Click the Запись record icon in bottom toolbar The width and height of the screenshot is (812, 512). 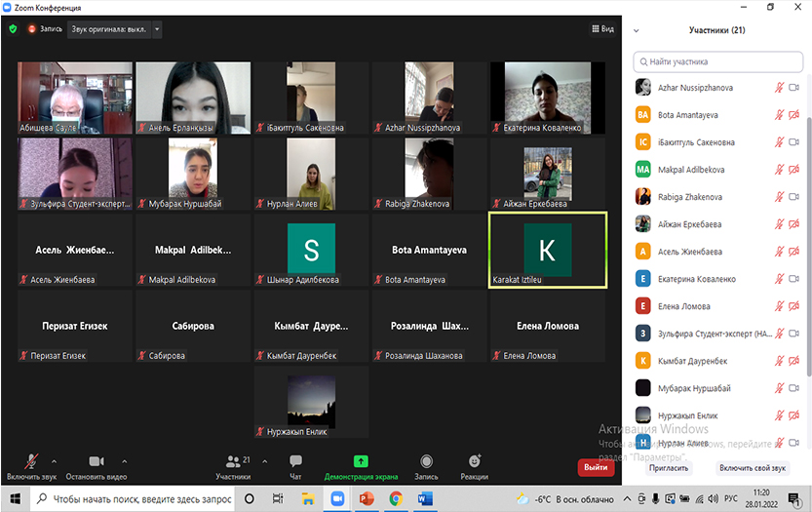426,464
